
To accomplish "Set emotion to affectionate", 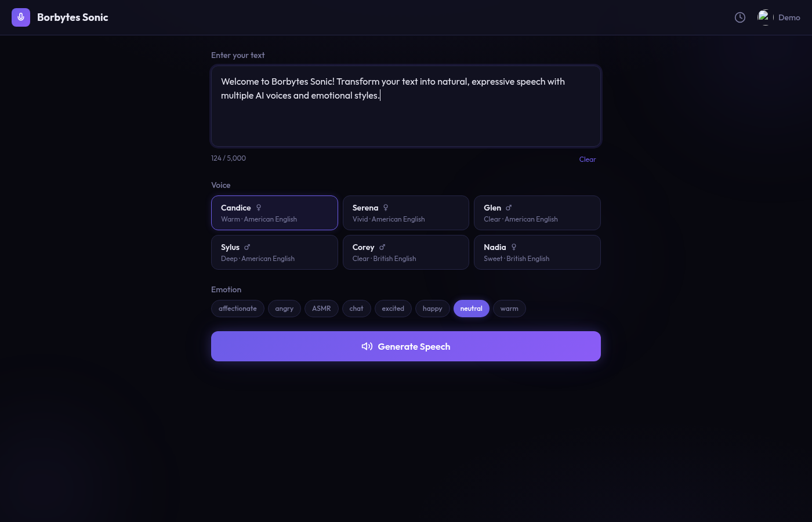I will (x=238, y=309).
